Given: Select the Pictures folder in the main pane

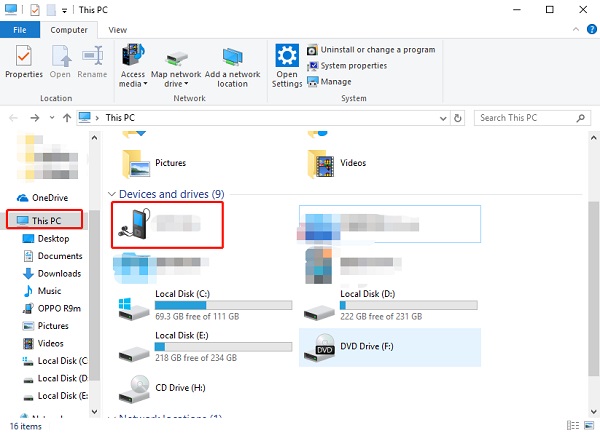Looking at the screenshot, I should point(154,163).
